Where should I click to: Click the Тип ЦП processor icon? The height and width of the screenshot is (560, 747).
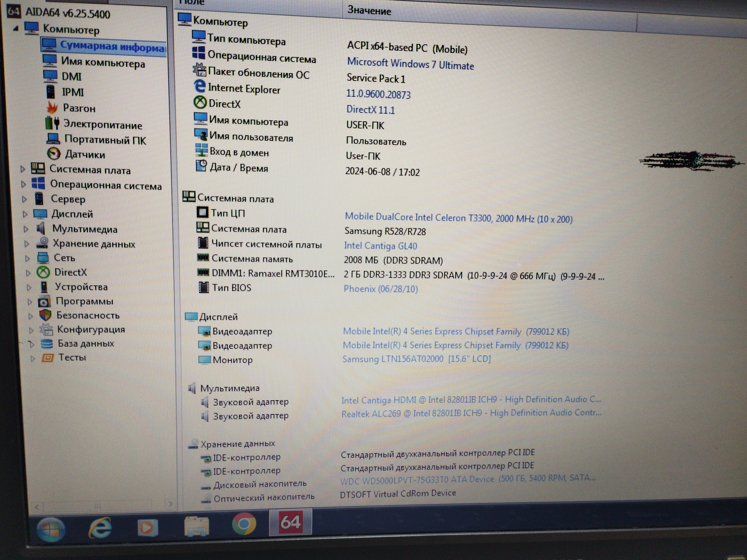pos(203,212)
